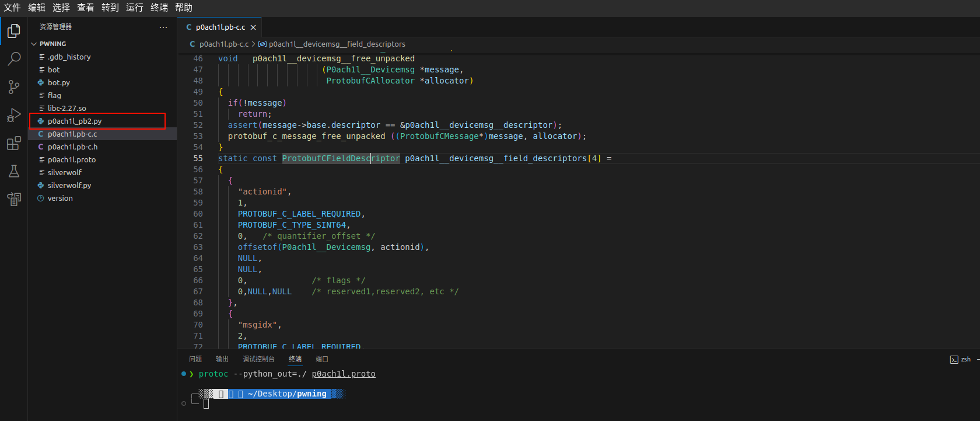Open .gdb_history file in explorer
980x421 pixels.
103,57
